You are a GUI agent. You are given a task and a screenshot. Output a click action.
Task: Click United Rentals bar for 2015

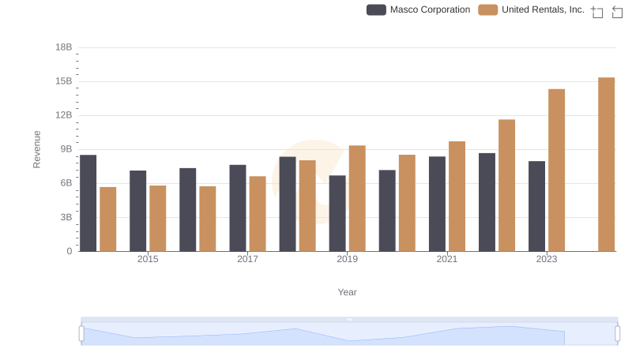(157, 218)
